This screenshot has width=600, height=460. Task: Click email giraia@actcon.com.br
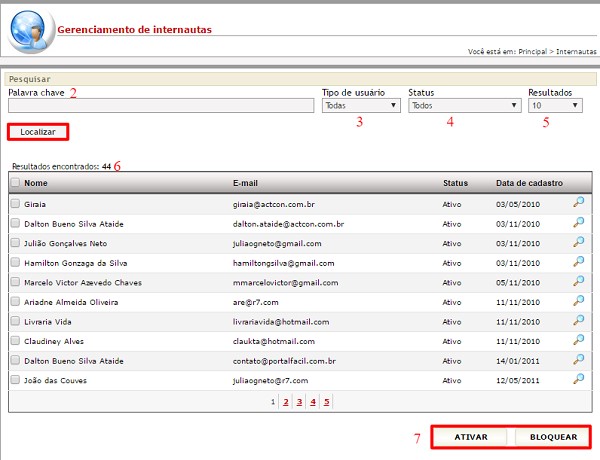click(274, 204)
